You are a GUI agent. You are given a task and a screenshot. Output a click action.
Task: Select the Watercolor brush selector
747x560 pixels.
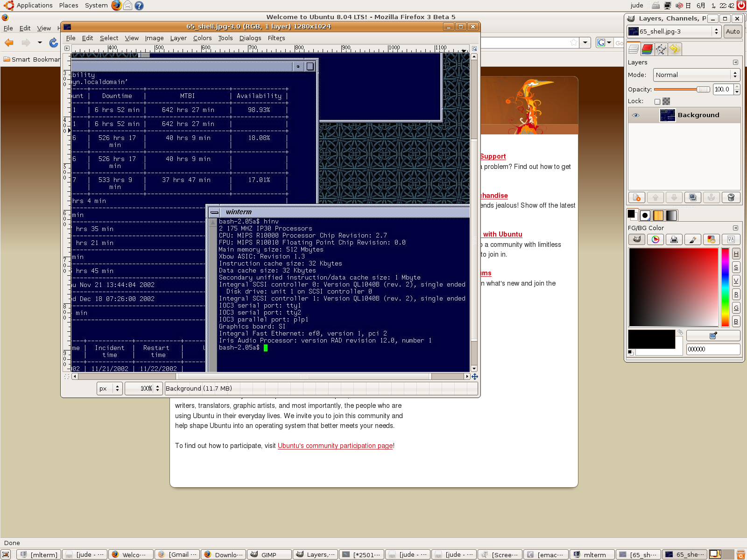coord(693,239)
